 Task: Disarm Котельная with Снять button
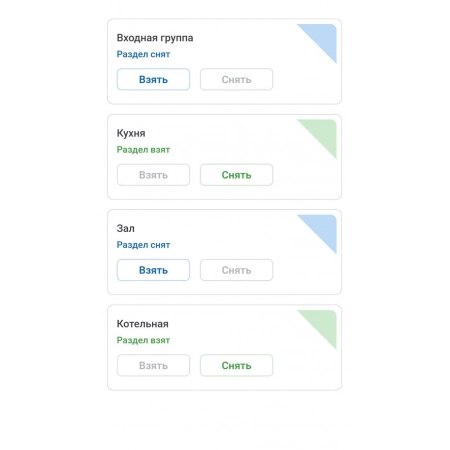[236, 365]
